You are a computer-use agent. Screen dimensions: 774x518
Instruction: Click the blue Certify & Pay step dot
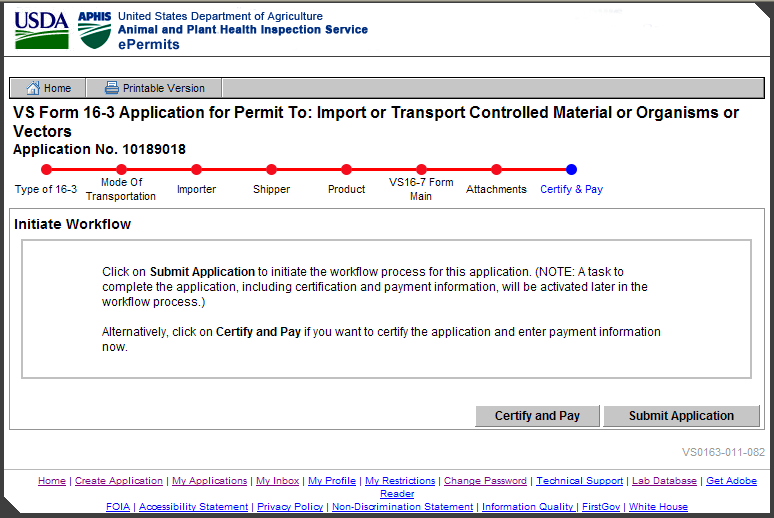(x=571, y=170)
